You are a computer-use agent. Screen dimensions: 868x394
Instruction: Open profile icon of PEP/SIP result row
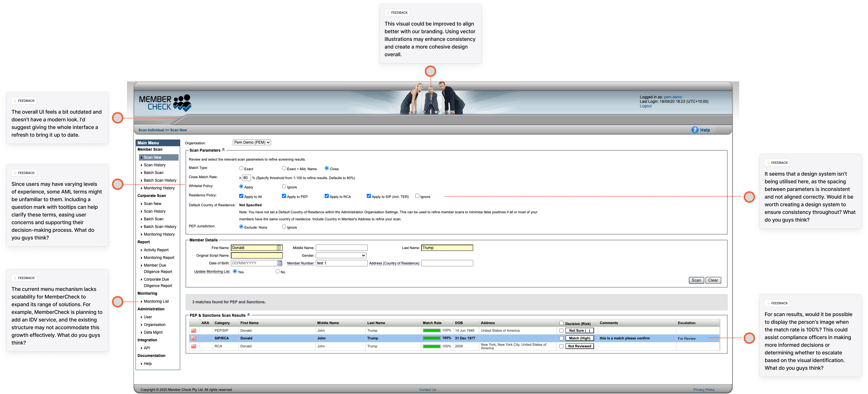[193, 331]
